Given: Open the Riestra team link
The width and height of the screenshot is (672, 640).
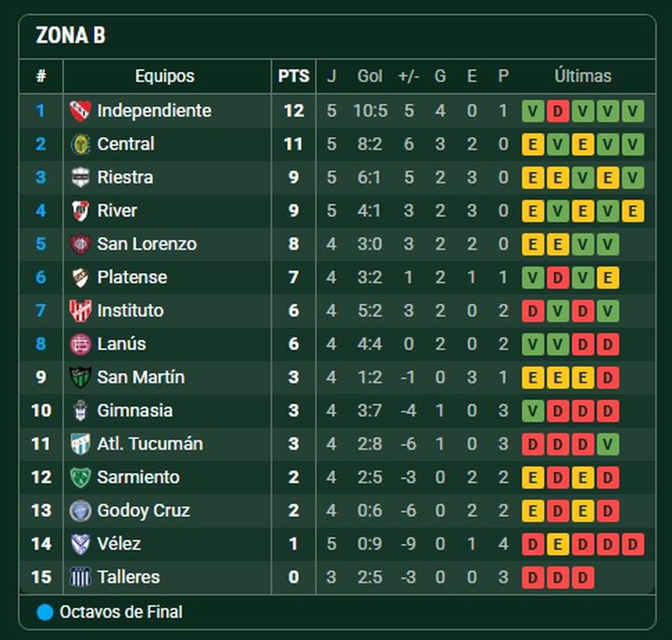Looking at the screenshot, I should point(125,177).
